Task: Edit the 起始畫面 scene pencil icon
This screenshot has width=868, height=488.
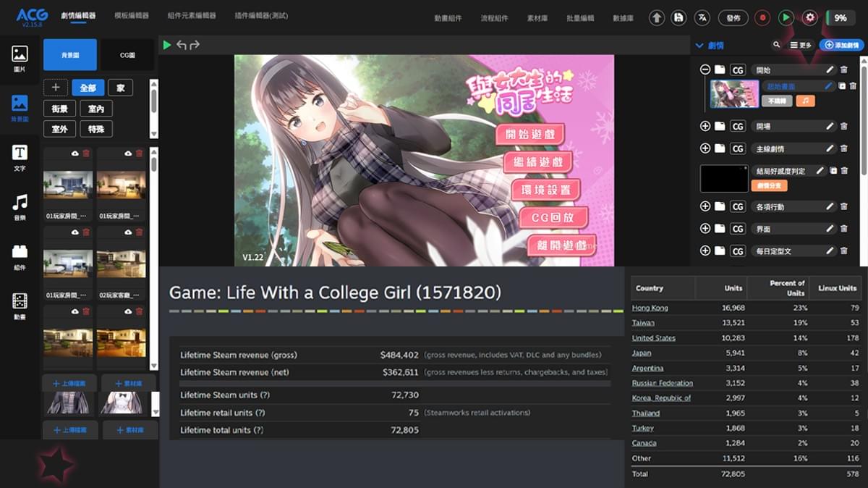Action: (829, 86)
